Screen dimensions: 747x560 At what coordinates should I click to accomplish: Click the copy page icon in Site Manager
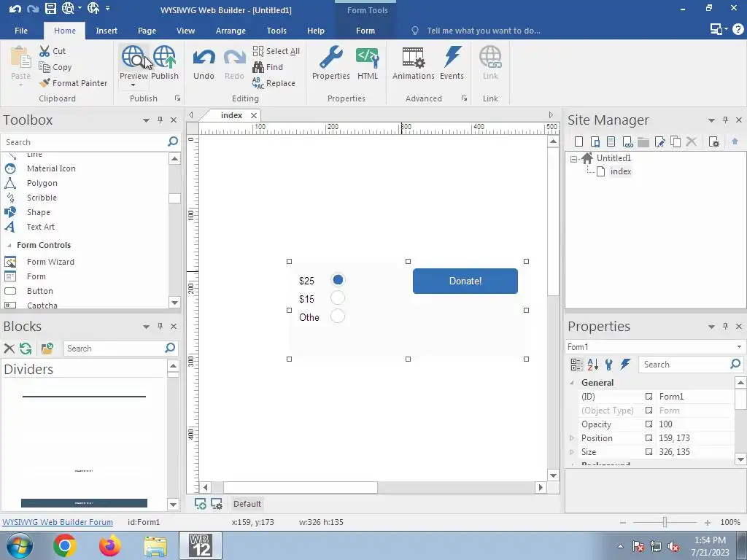click(x=676, y=141)
